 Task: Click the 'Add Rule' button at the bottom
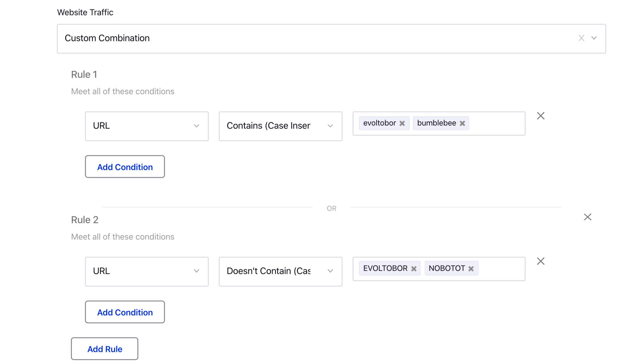click(104, 349)
